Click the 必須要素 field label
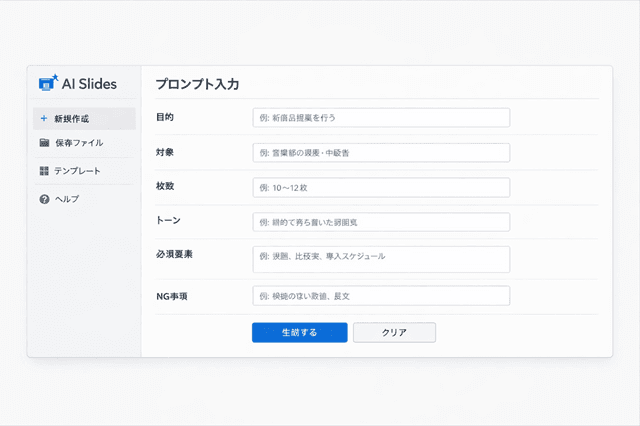Image resolution: width=640 pixels, height=426 pixels. coord(174,254)
